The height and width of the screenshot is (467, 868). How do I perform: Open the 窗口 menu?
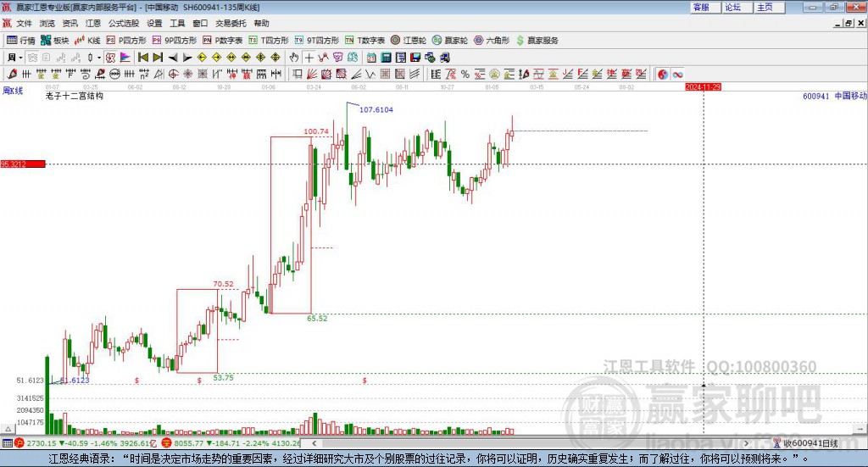pos(200,23)
